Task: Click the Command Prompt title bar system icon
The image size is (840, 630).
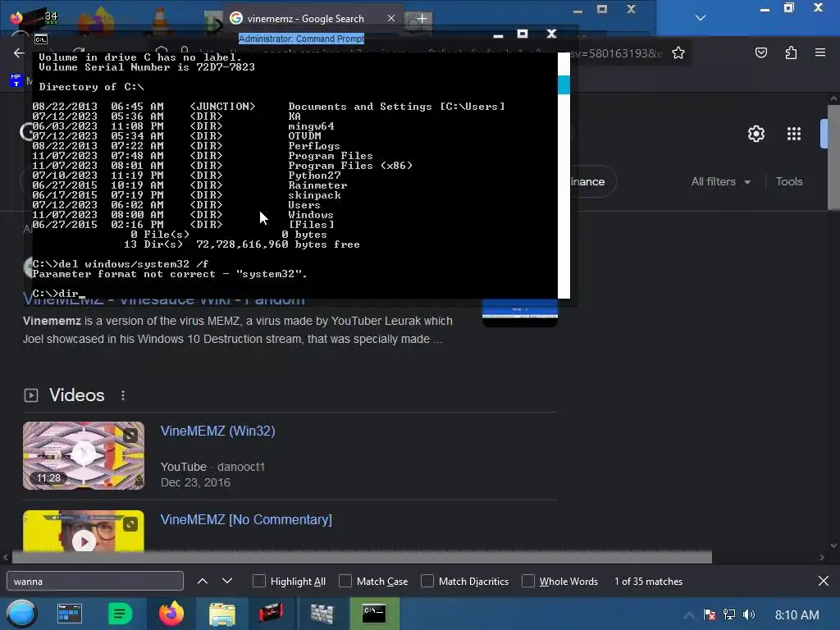Action: click(x=41, y=39)
